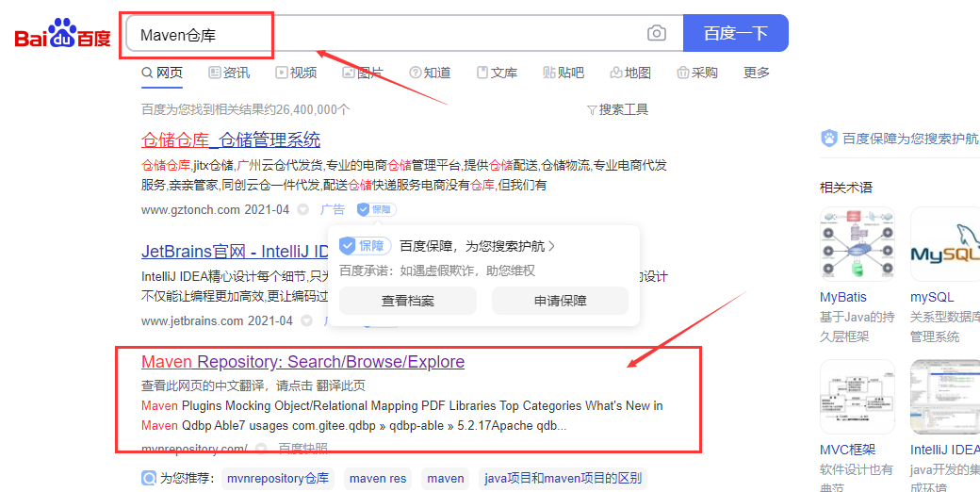
Task: Click the Baidu logo
Action: click(x=62, y=32)
